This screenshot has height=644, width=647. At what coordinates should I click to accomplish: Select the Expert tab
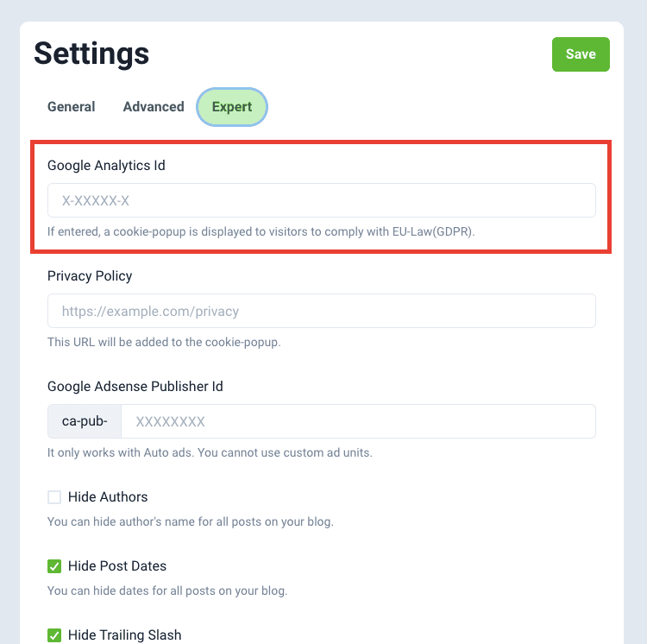(x=232, y=107)
